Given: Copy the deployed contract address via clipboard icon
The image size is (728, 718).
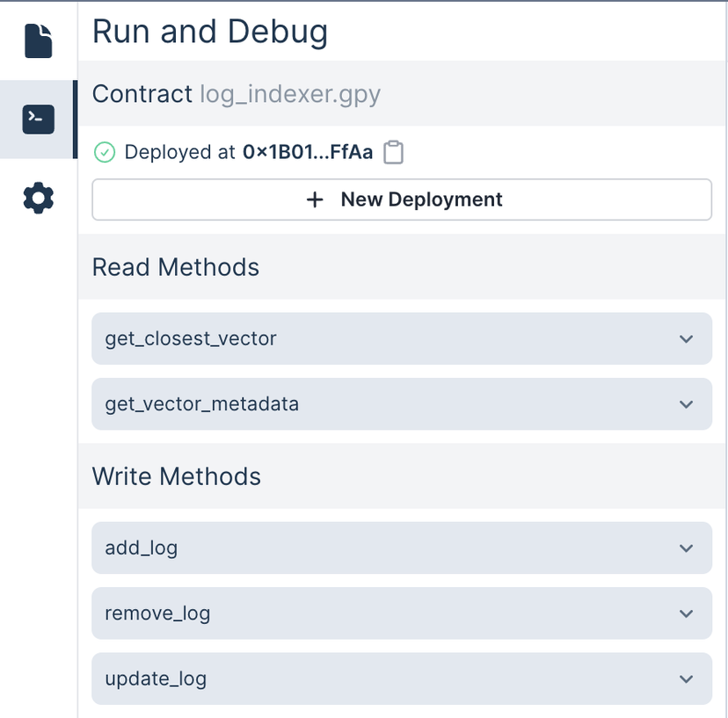Looking at the screenshot, I should coord(393,152).
